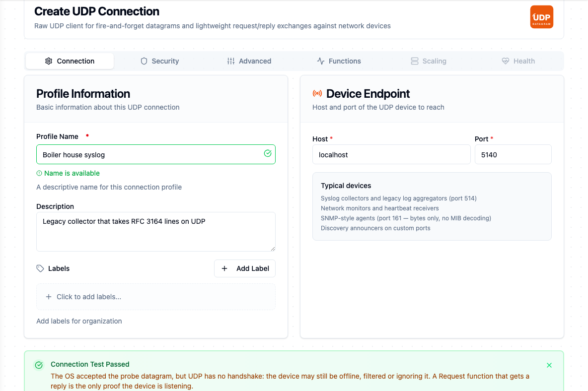Click 'Basic information about this UDP connection' subtitle
The height and width of the screenshot is (391, 588).
coord(108,107)
